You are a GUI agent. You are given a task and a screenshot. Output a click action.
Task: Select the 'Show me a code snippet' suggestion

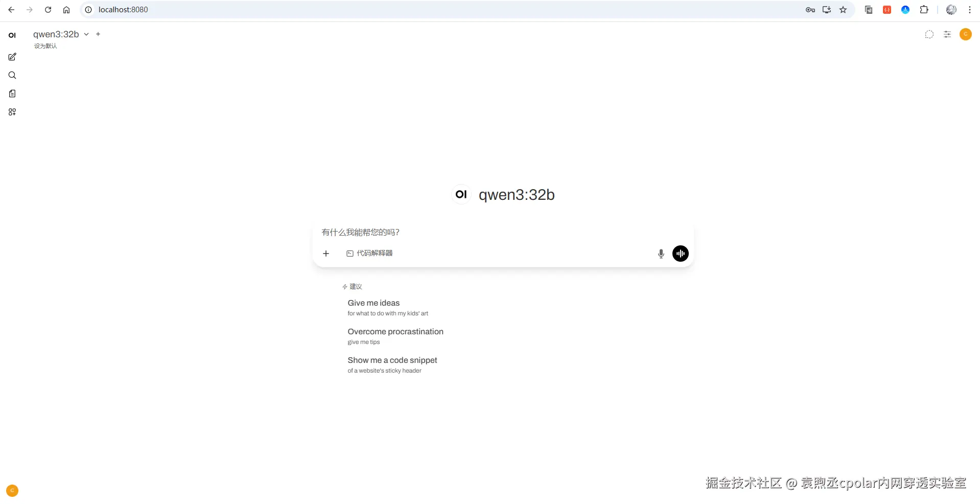(x=392, y=360)
